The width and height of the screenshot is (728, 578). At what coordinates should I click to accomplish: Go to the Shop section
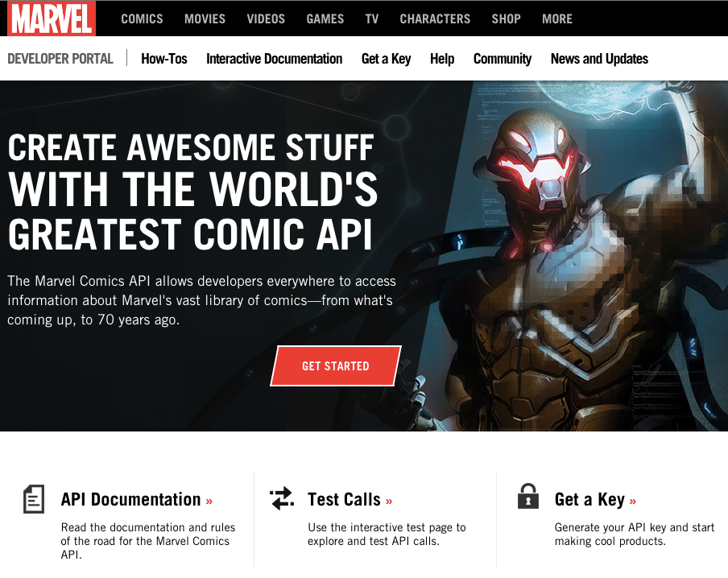[506, 19]
